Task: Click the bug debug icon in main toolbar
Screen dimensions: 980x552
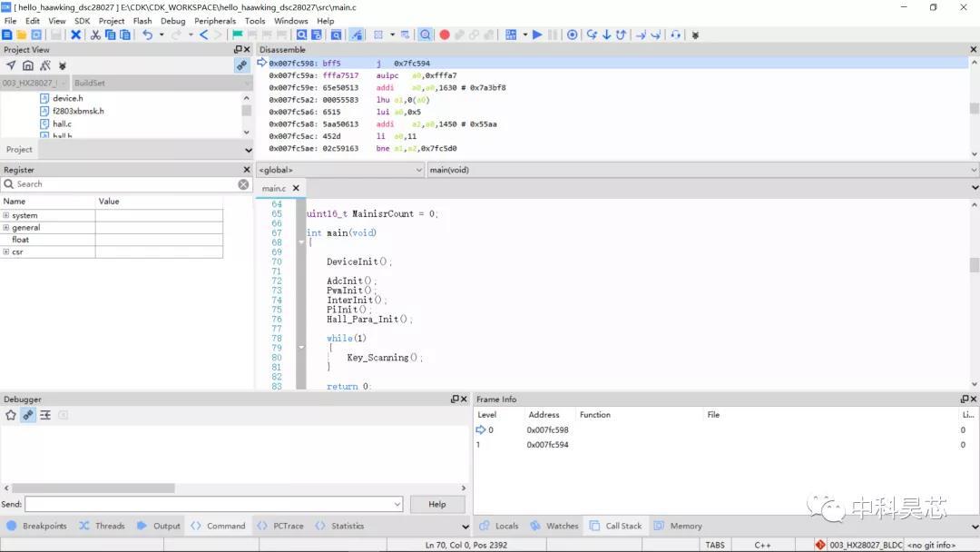Action: click(695, 35)
